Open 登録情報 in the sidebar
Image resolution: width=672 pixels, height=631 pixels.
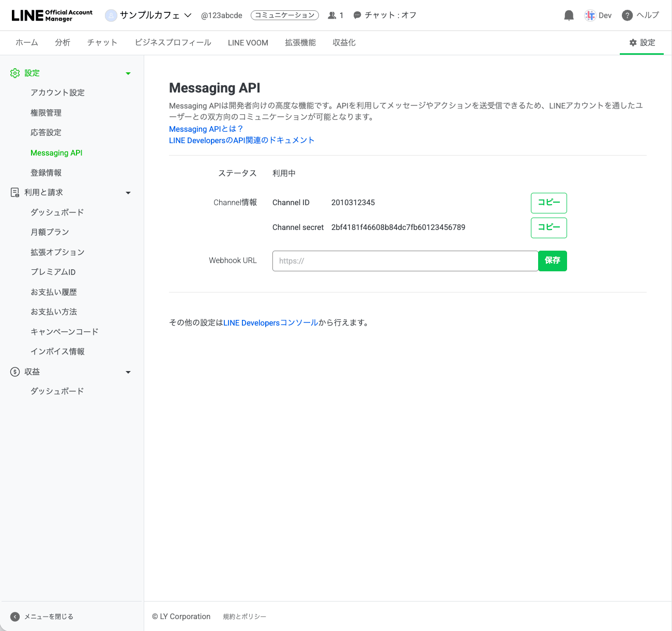pos(46,173)
